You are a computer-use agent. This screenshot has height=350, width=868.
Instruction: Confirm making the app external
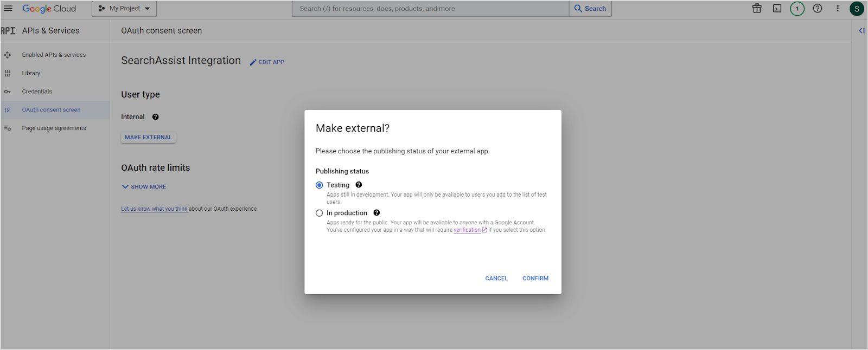pos(535,278)
